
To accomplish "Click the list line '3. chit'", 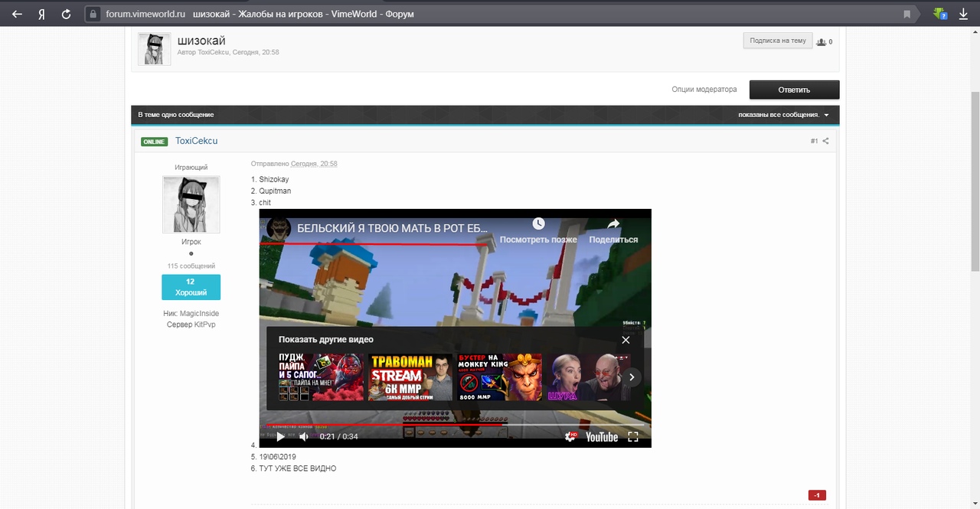I will [261, 203].
